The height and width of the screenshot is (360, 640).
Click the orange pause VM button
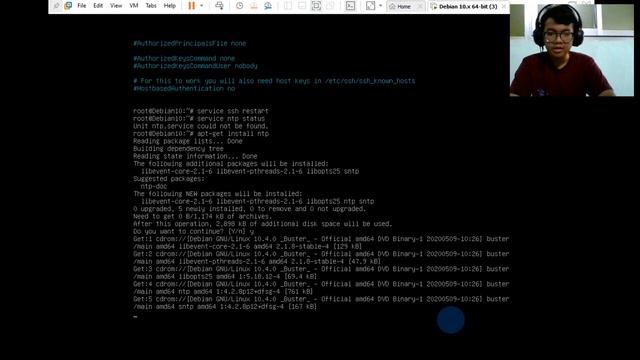coord(191,6)
